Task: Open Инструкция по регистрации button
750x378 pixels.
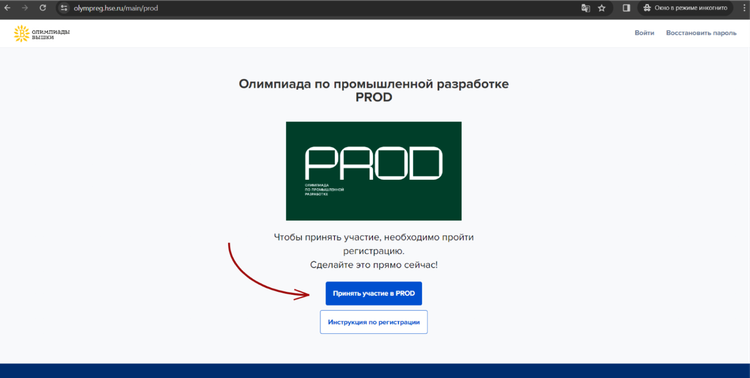Action: tap(374, 322)
